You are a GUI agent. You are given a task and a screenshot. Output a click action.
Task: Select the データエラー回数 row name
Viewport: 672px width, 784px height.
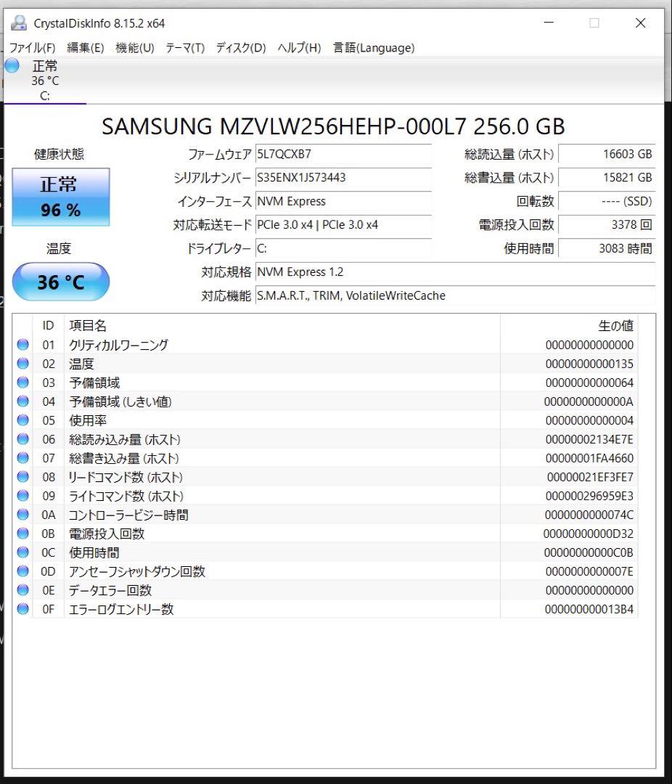point(110,590)
